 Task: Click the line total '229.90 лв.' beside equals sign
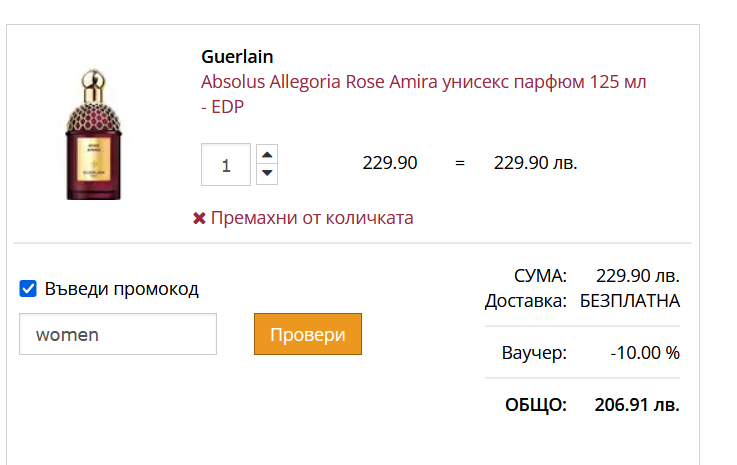(536, 163)
